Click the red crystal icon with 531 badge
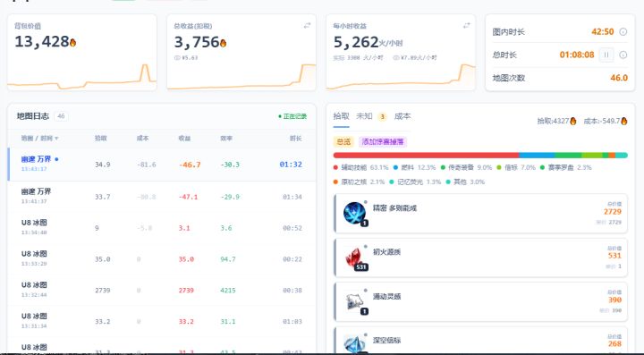This screenshot has width=644, height=355. 354,258
